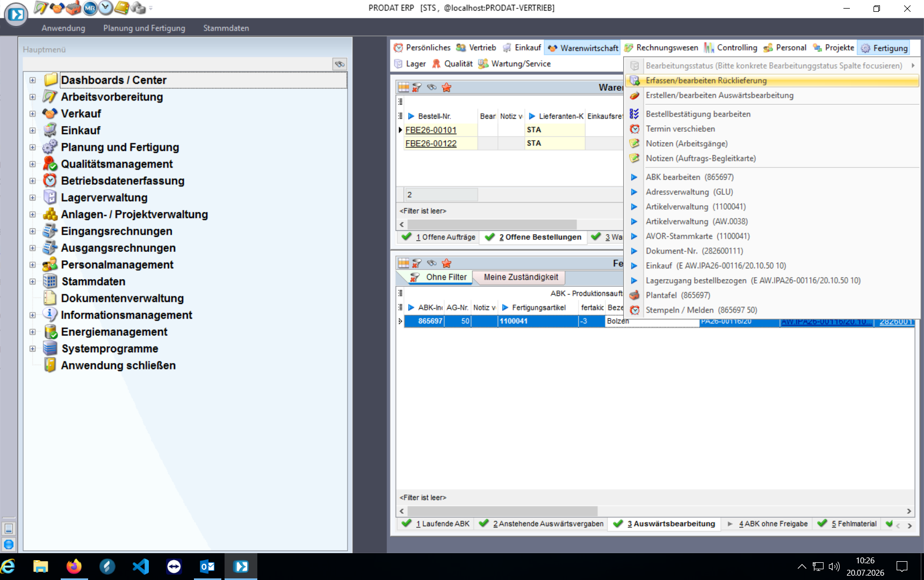
Task: Expand the Systemprogramme tree node
Action: [x=33, y=349]
